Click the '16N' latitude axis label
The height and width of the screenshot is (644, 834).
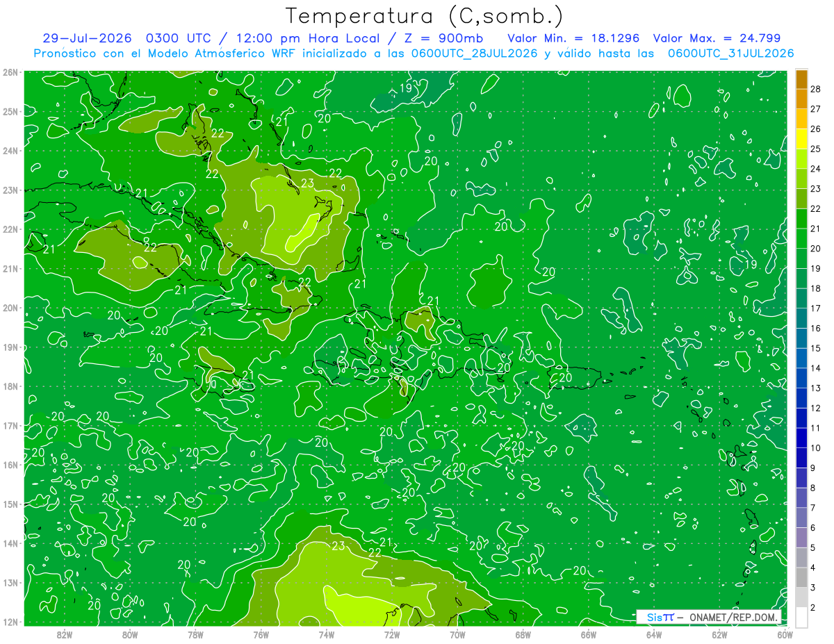pyautogui.click(x=10, y=465)
